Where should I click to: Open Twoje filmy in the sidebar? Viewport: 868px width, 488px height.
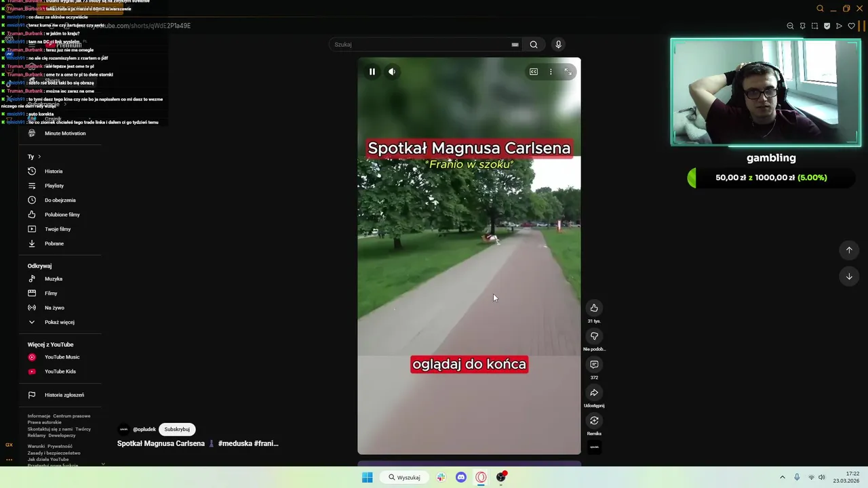(58, 229)
